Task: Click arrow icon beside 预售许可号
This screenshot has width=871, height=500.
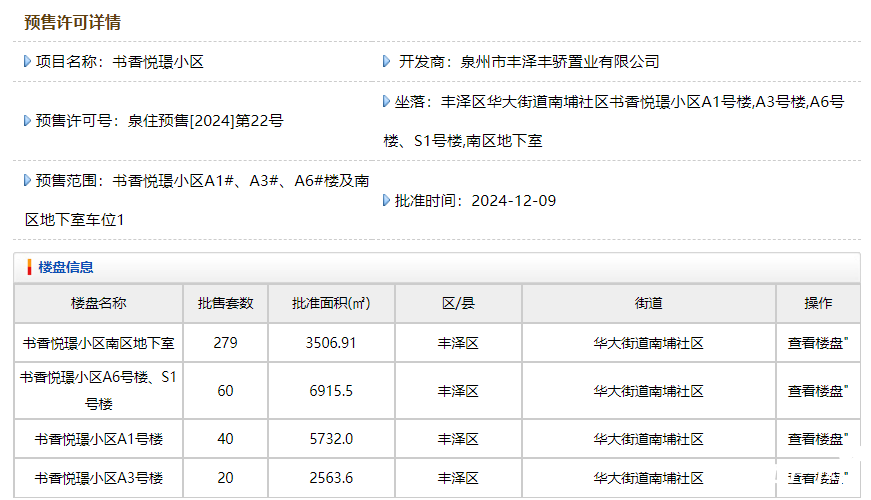Action: (x=27, y=121)
